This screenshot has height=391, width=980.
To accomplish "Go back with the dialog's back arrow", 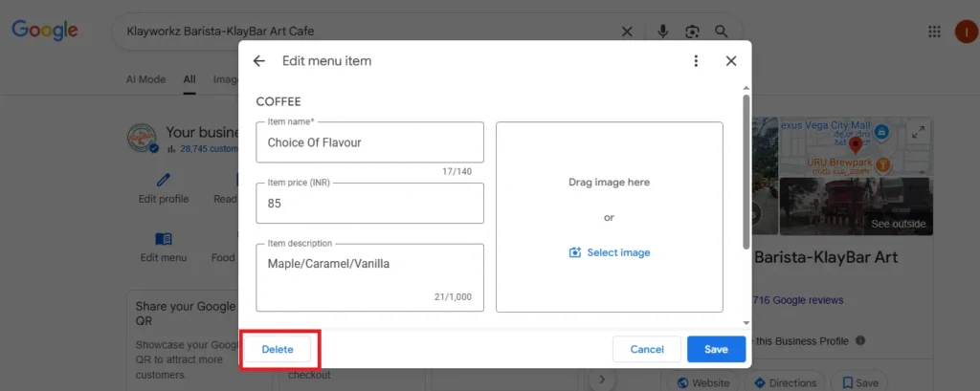I will 258,61.
